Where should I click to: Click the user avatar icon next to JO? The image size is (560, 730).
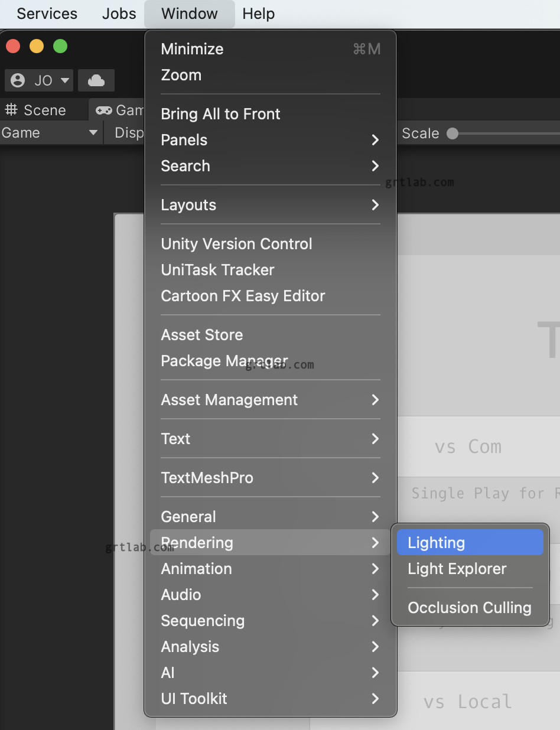17,80
